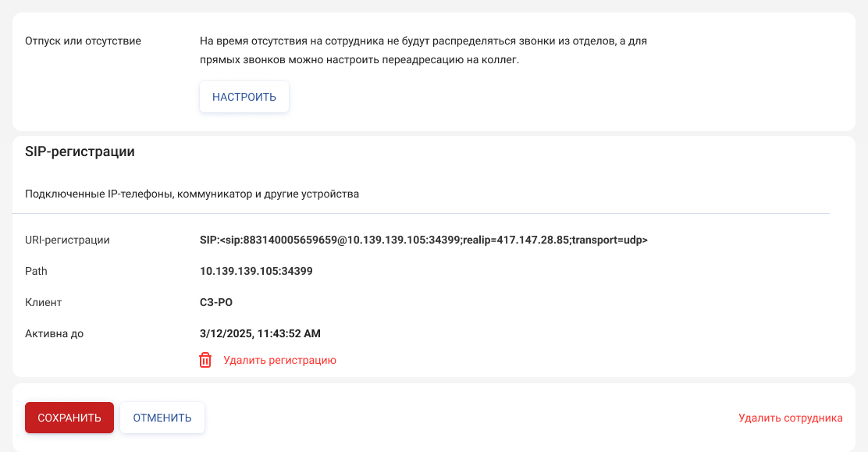Click the text line about переадресацию на коллег
The height and width of the screenshot is (452, 868).
tap(359, 60)
